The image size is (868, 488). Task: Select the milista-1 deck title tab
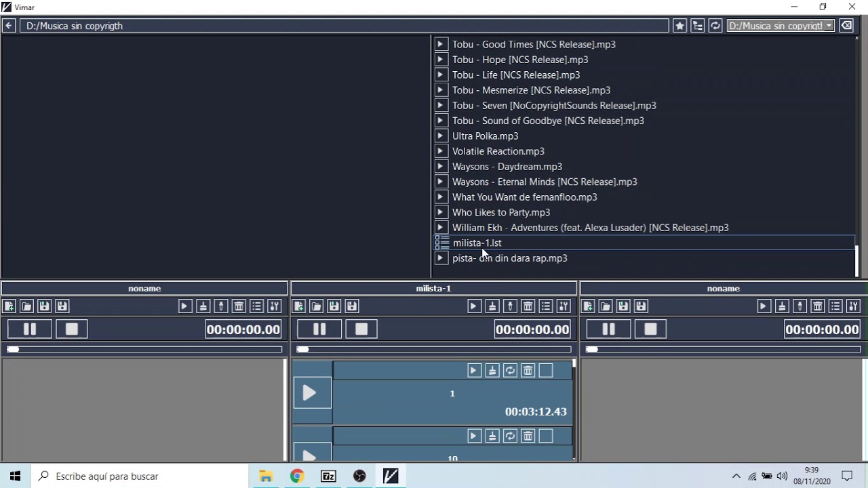(x=433, y=288)
